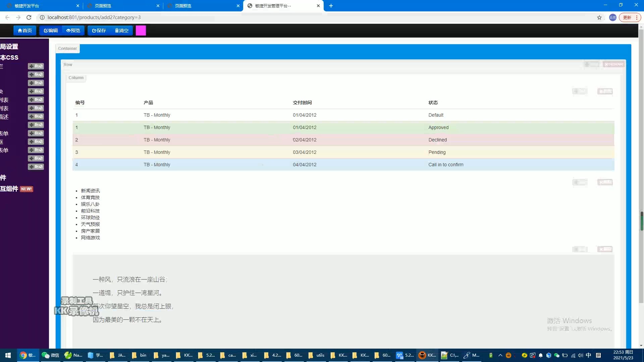The height and width of the screenshot is (362, 644).
Task: Open a new browser tab
Action: coord(331,6)
